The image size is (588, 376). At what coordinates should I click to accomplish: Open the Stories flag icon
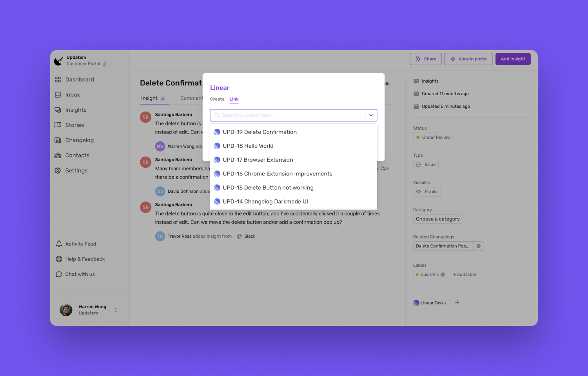(58, 125)
